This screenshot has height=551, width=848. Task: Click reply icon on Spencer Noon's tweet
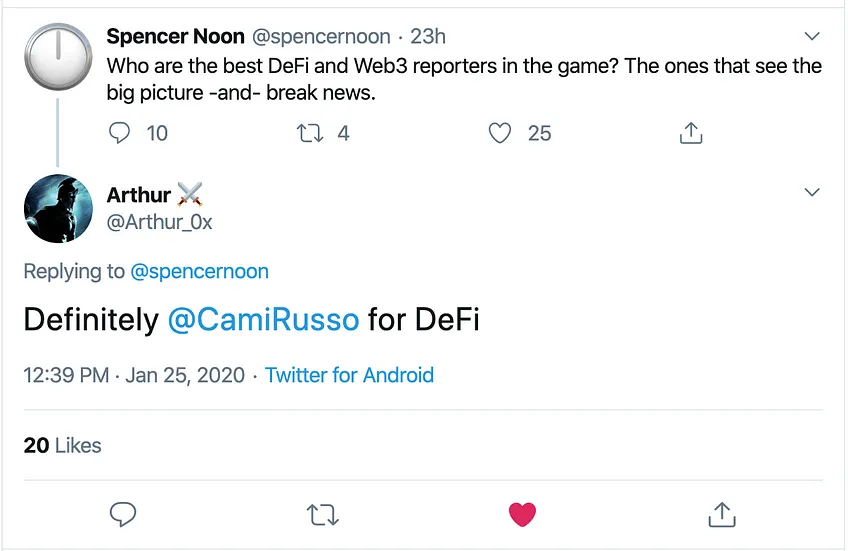click(120, 133)
